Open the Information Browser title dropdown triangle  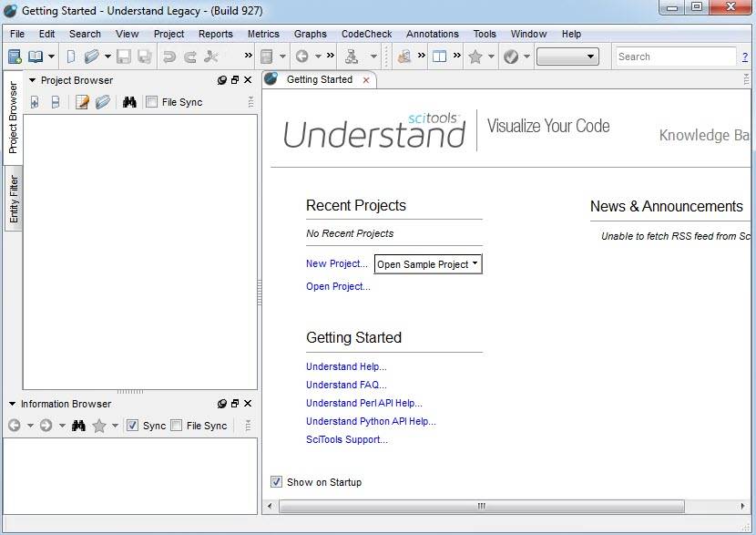click(13, 404)
